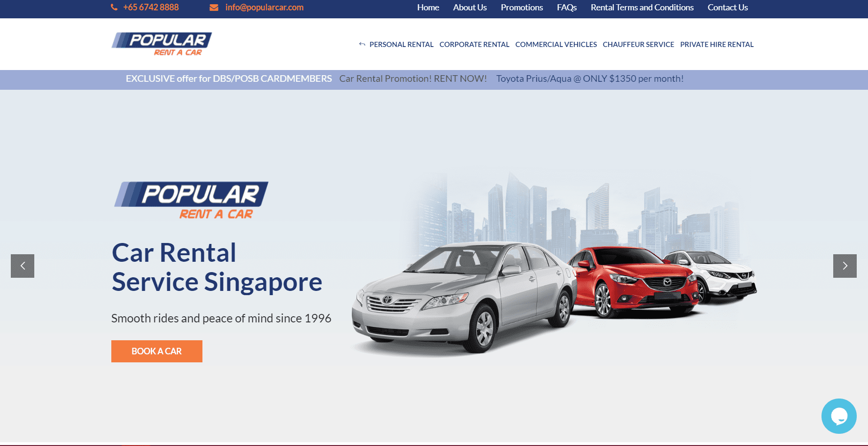View Rental Terms and Conditions
The image size is (868, 446).
pyautogui.click(x=642, y=8)
